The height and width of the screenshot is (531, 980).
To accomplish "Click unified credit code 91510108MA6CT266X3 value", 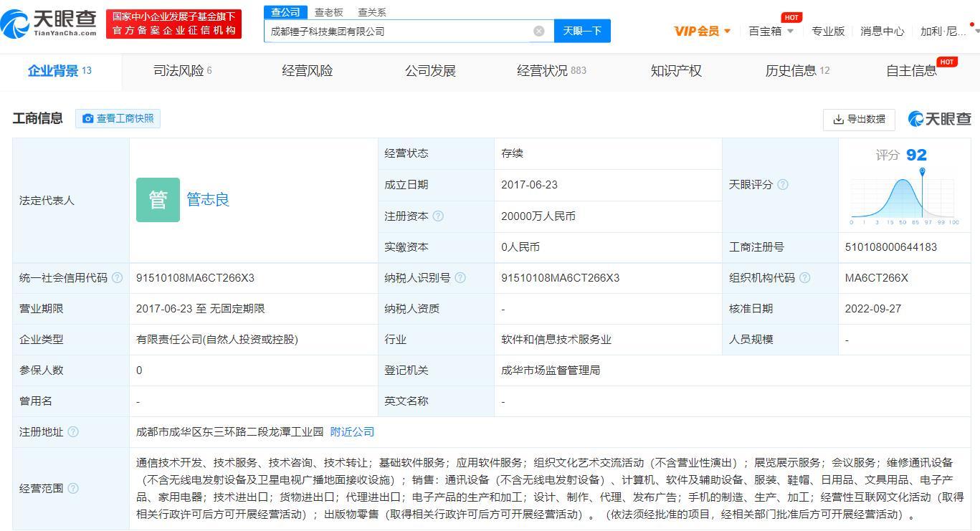I will click(x=195, y=278).
